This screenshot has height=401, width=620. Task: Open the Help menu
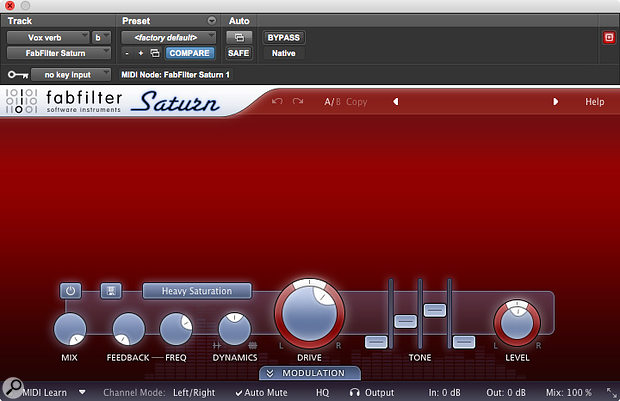(x=594, y=102)
